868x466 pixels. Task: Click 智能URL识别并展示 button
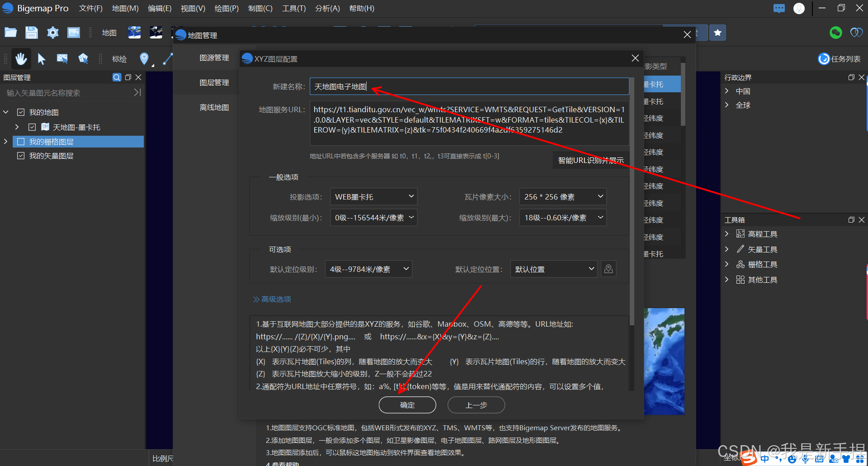coord(591,160)
